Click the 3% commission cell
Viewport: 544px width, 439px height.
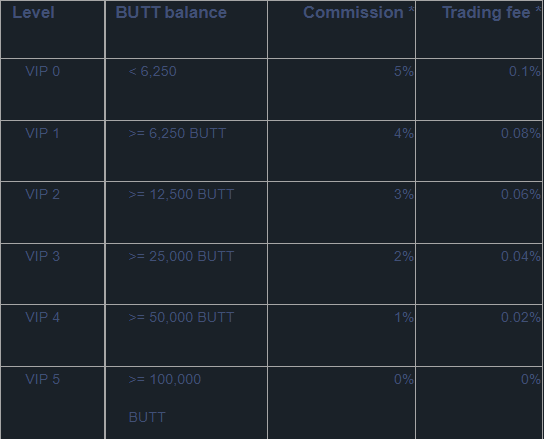(x=341, y=212)
